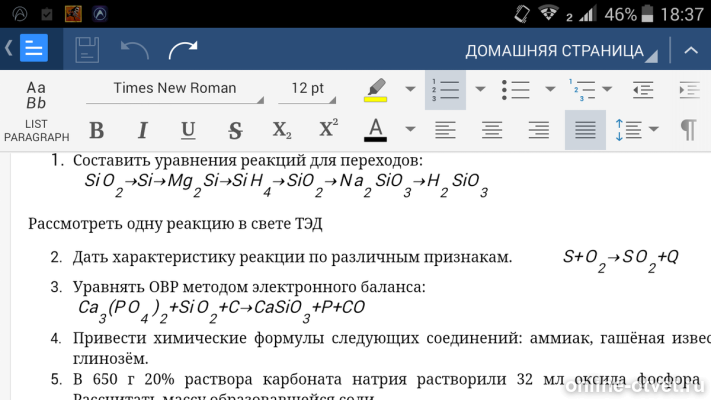Place cursor in 'Составить уравнения реакций' line
The height and width of the screenshot is (400, 711).
(x=248, y=161)
